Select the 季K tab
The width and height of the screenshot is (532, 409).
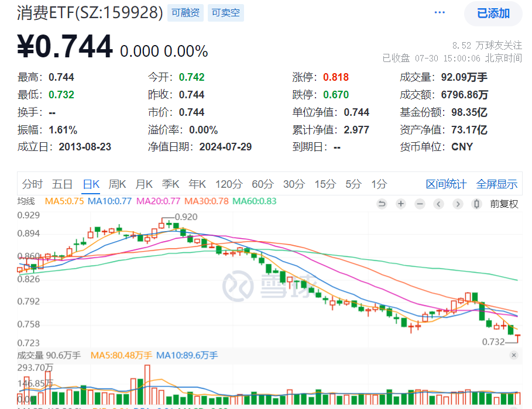point(170,184)
